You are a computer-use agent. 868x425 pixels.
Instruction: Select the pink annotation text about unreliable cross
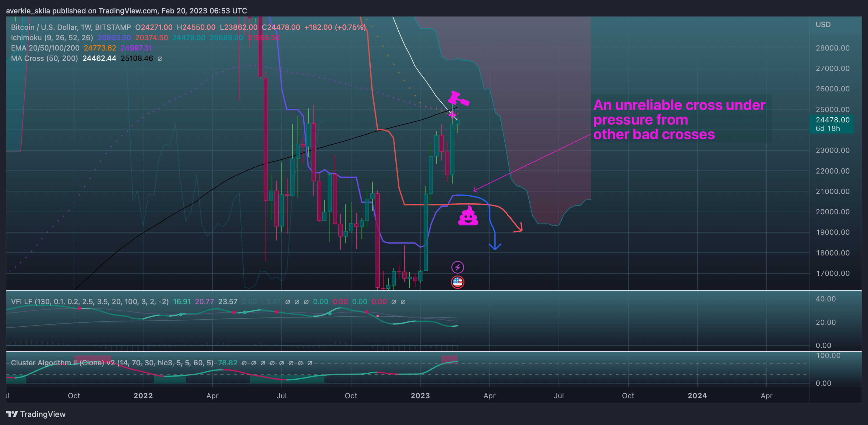click(679, 120)
